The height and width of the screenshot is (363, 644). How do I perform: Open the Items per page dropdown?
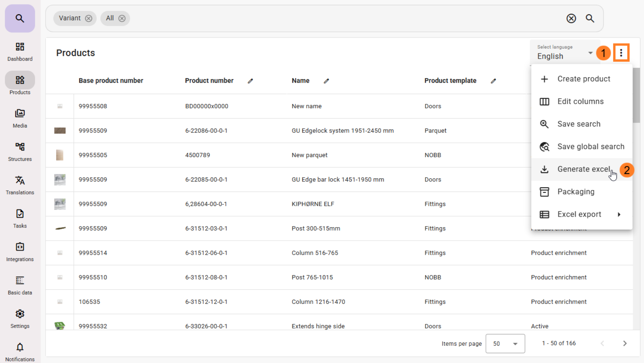[505, 343]
